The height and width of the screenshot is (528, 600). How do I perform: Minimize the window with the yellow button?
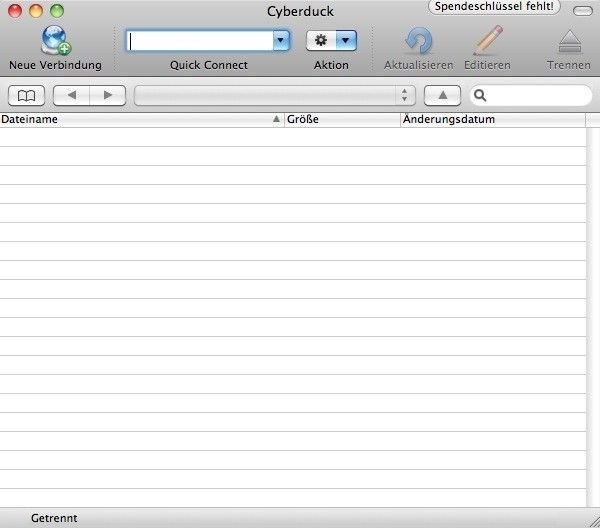click(36, 11)
